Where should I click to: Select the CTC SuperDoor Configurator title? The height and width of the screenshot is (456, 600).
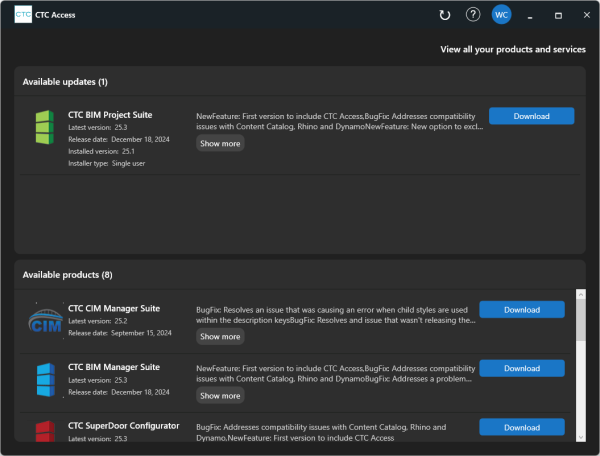(x=123, y=426)
